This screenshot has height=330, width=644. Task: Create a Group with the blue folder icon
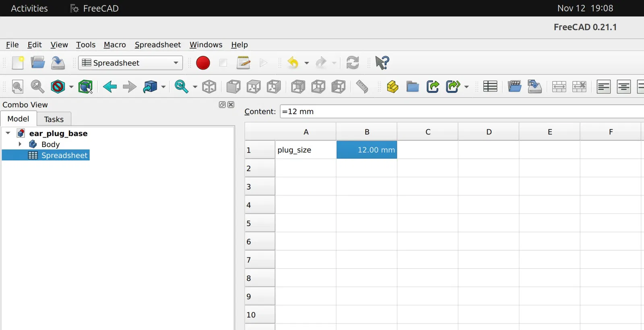coord(413,87)
